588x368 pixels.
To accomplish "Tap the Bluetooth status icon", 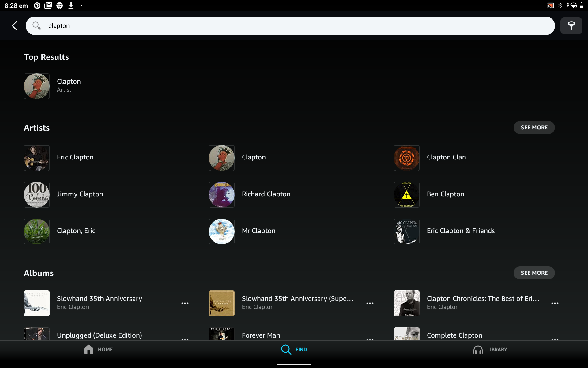I will [560, 6].
